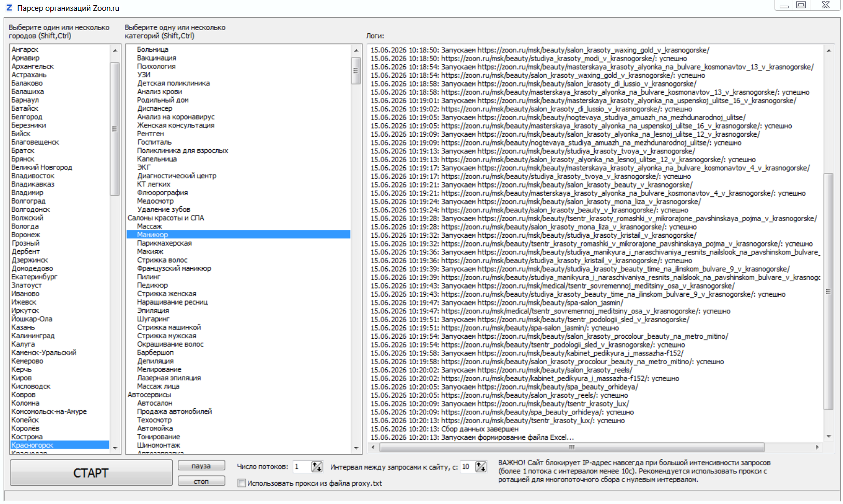The height and width of the screenshot is (504, 843).
Task: Select the Автосервисы category group
Action: click(149, 395)
